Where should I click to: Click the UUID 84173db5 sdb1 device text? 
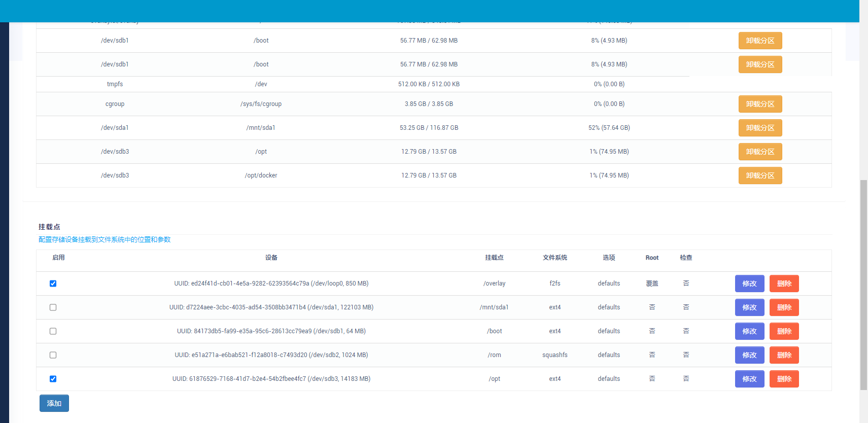pyautogui.click(x=271, y=331)
